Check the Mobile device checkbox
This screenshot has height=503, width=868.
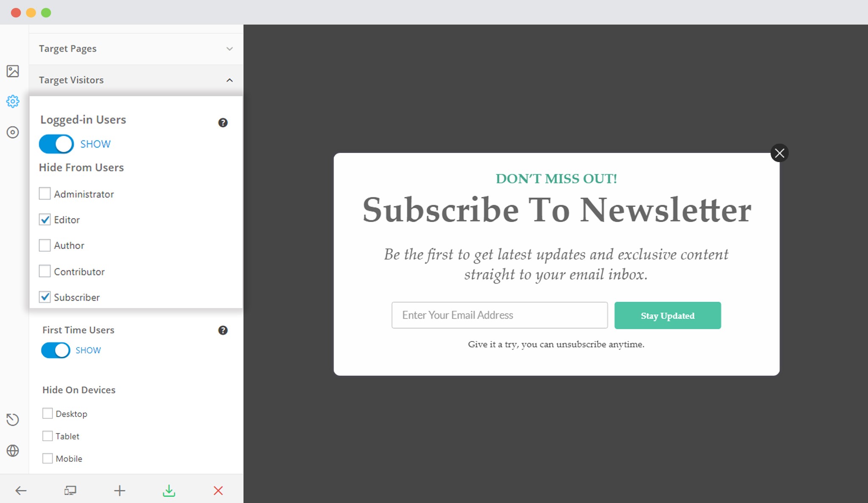point(47,458)
